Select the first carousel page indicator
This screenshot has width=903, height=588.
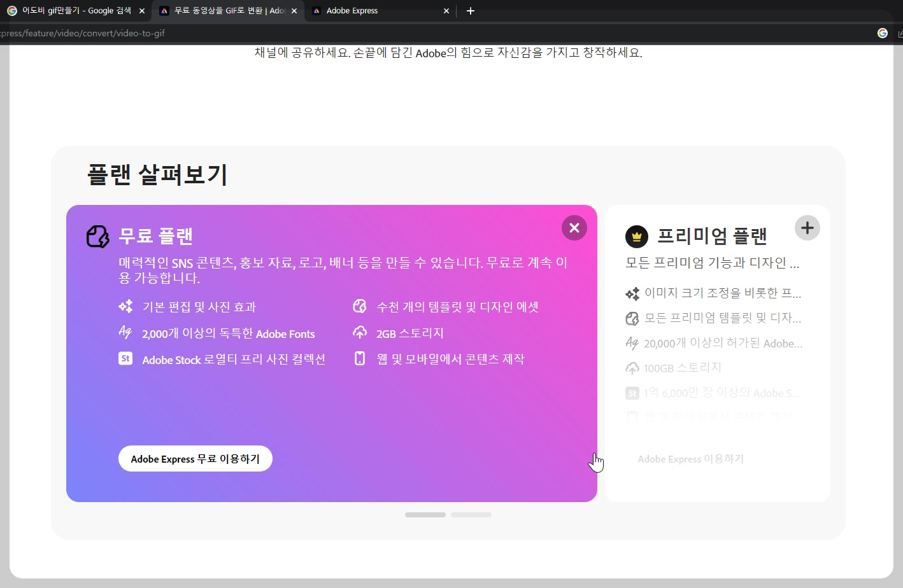tap(425, 515)
